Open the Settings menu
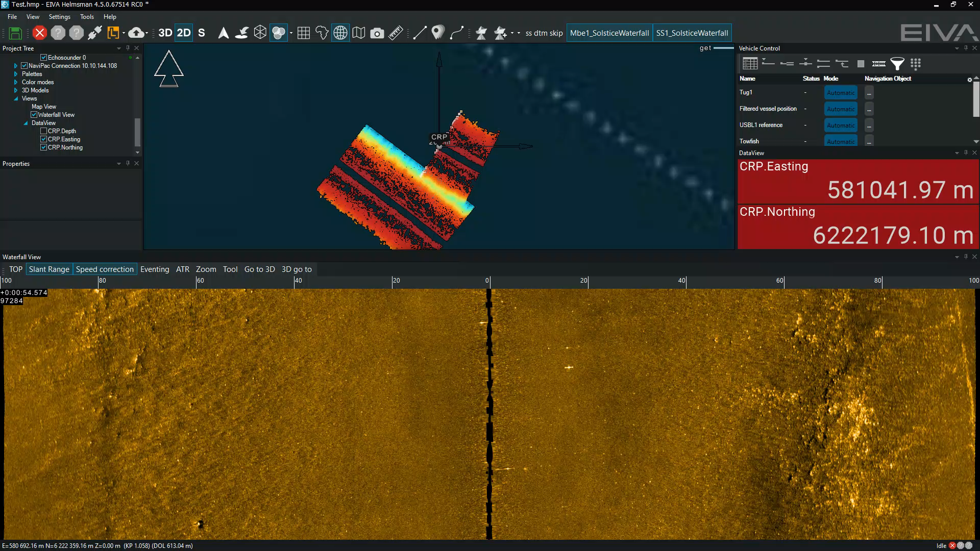This screenshot has width=980, height=551. click(59, 17)
